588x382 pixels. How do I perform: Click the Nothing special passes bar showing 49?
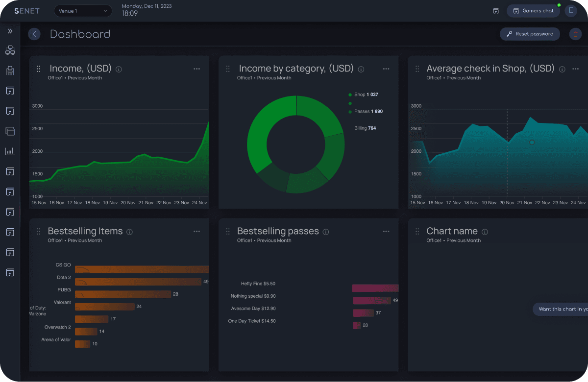[372, 300]
